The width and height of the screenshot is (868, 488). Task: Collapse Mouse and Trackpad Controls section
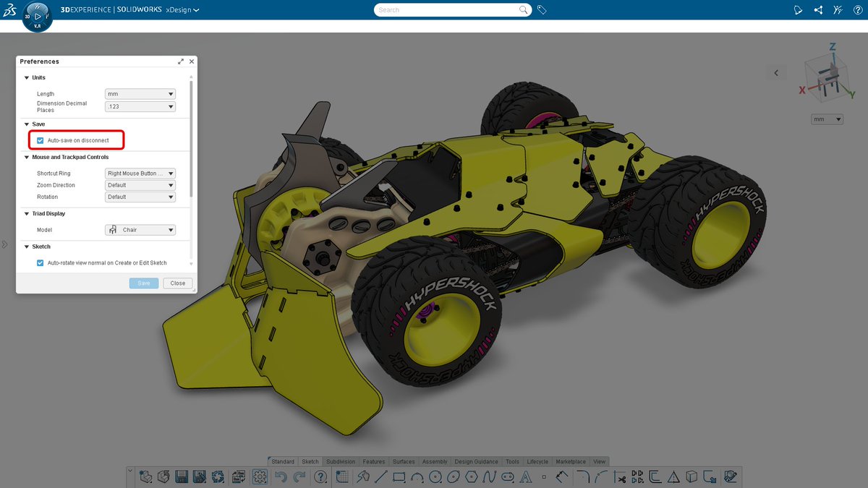[x=27, y=157]
